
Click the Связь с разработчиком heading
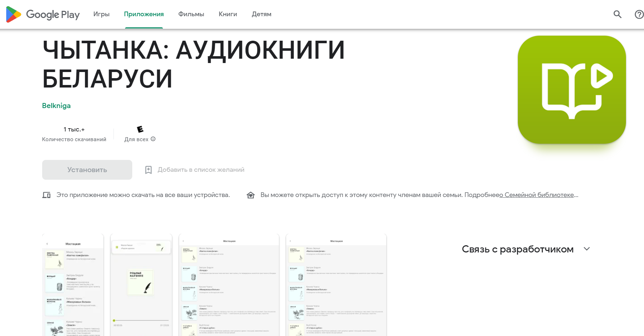click(x=518, y=249)
